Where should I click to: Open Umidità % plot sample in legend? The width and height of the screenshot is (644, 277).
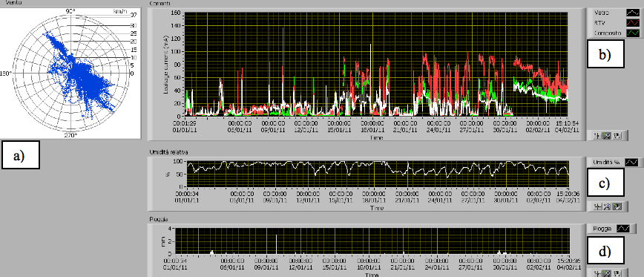point(631,163)
